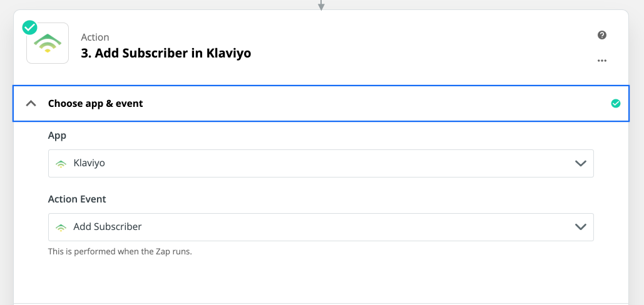Viewport: 644px width, 305px height.
Task: Click the 'performed when the Zap runs' hint
Action: coord(120,252)
